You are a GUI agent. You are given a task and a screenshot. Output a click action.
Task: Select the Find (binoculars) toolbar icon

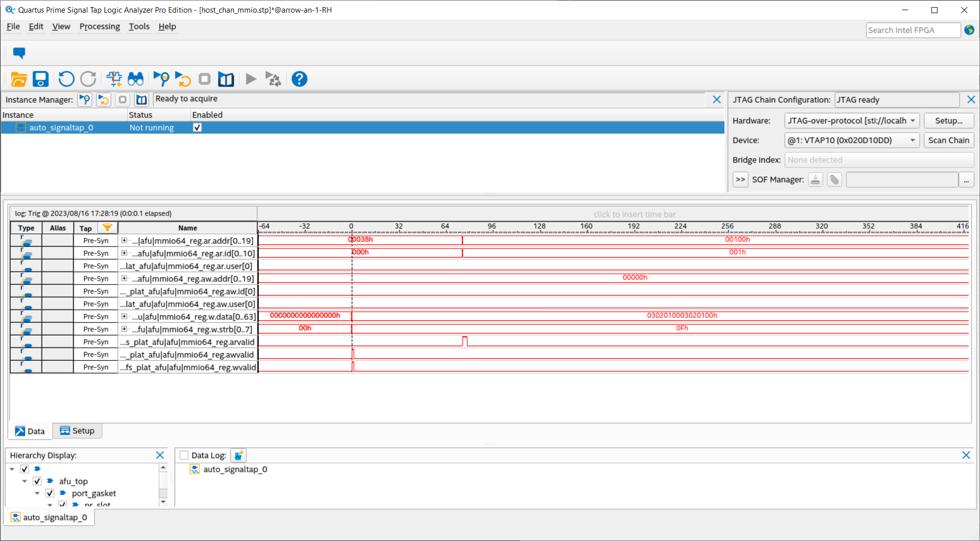[x=136, y=79]
